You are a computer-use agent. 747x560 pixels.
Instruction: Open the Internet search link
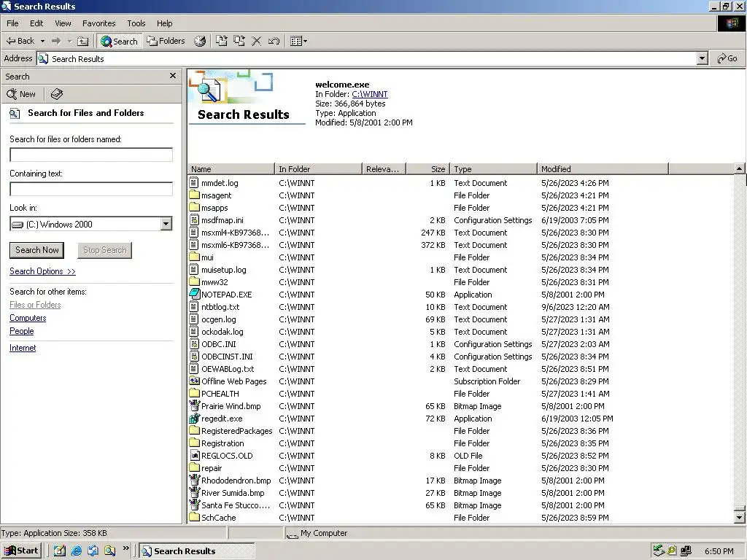click(23, 348)
